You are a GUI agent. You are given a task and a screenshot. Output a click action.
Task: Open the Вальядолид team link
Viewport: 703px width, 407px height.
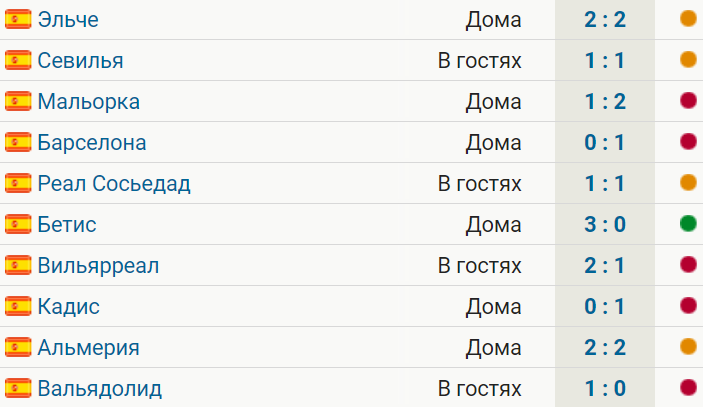click(100, 389)
